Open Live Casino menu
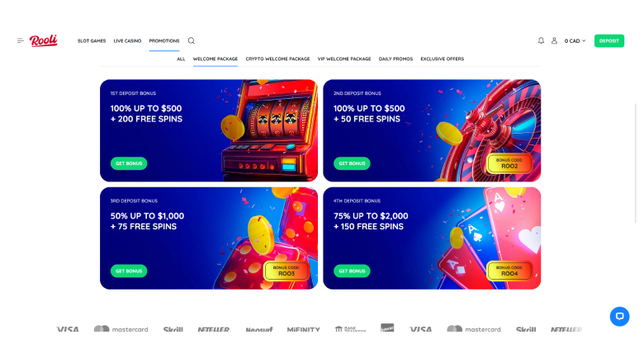 tap(127, 40)
